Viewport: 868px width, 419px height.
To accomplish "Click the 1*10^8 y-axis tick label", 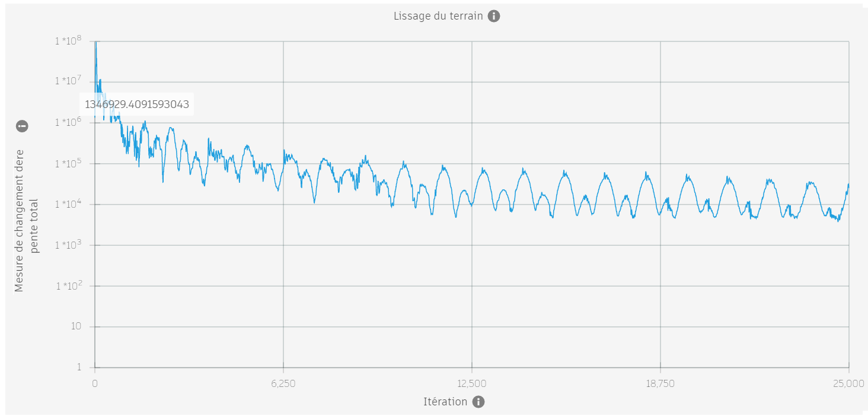I will [x=68, y=41].
